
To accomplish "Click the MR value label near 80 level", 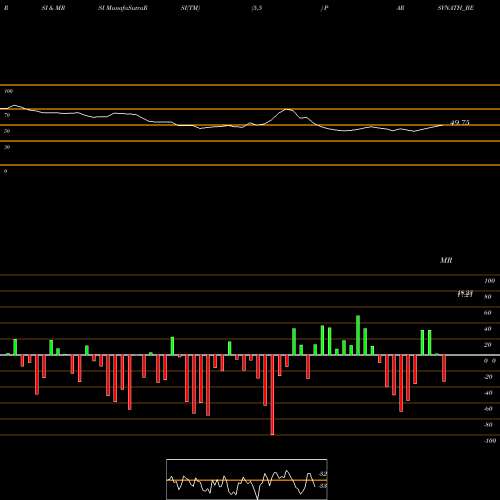I will click(465, 293).
